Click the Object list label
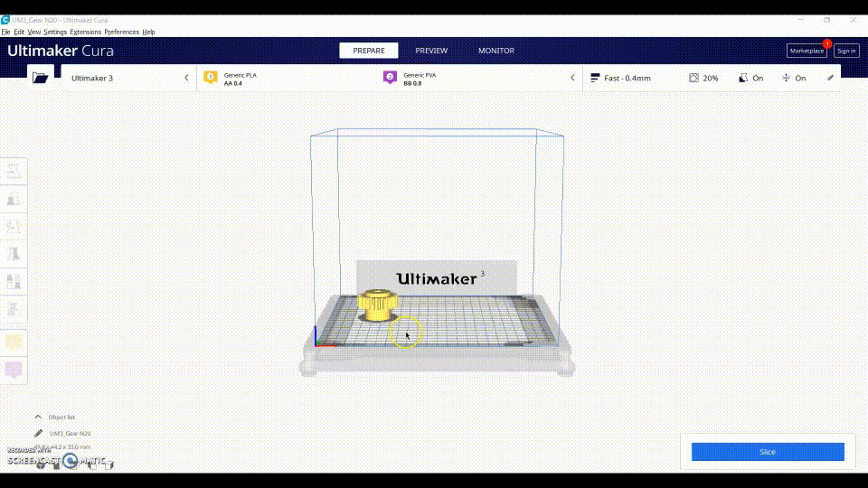Viewport: 868px width, 488px height. click(61, 417)
